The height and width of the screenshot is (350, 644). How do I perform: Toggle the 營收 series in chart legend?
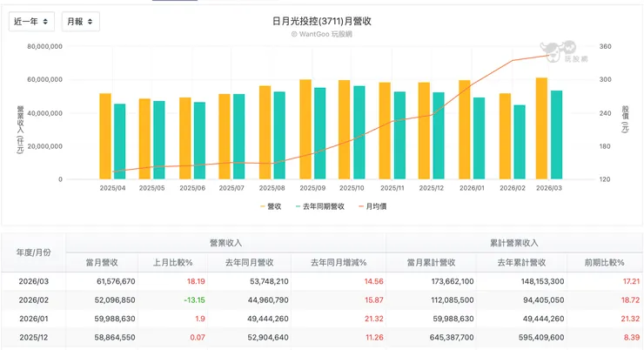click(x=271, y=206)
